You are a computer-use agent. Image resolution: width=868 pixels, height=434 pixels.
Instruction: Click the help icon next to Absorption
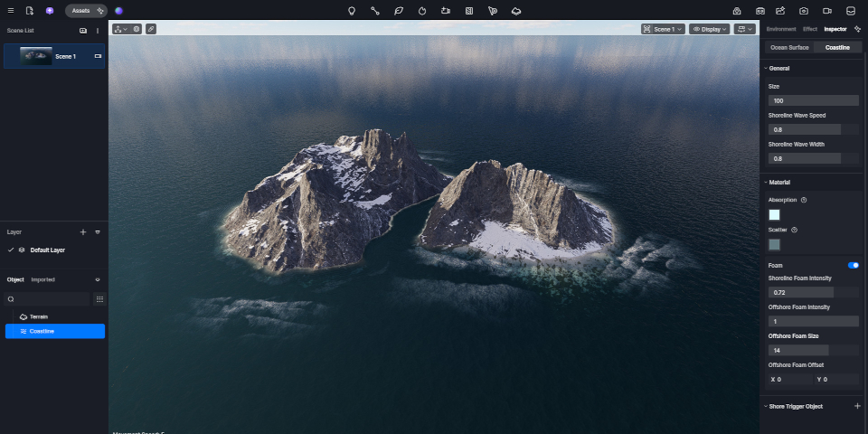(804, 200)
